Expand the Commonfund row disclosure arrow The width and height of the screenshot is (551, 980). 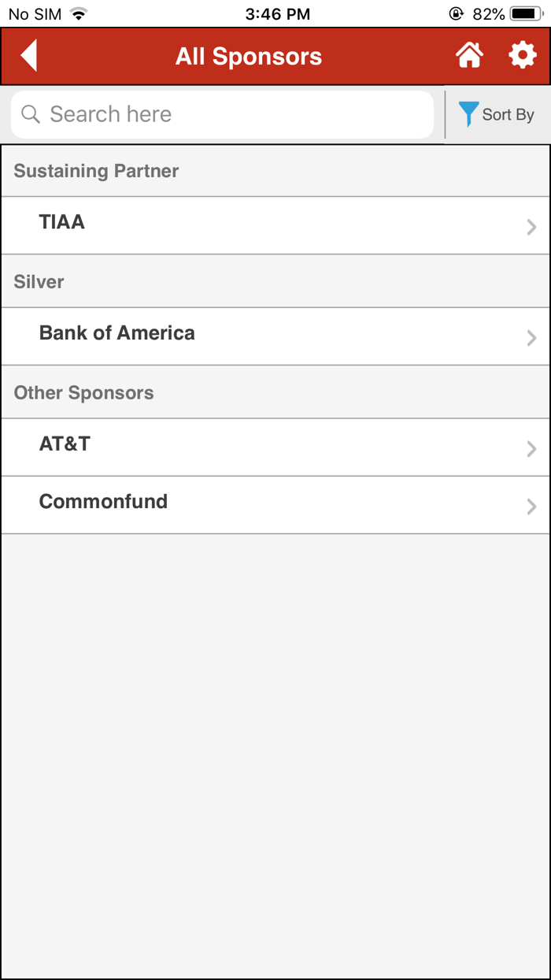[x=531, y=507]
